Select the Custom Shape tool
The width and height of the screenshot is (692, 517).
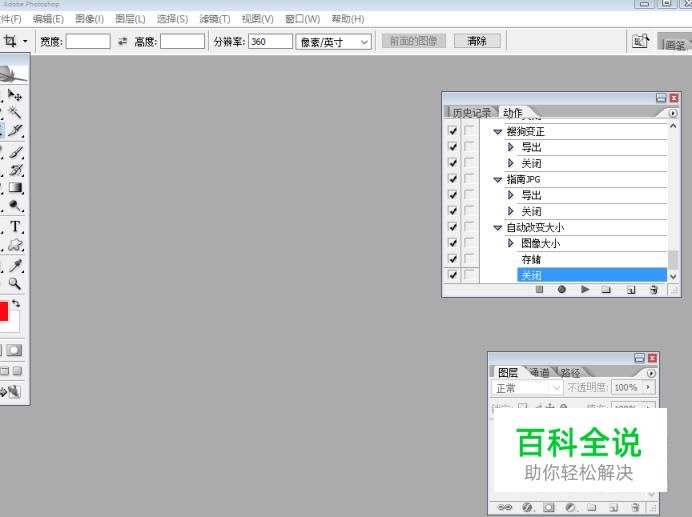tap(15, 245)
